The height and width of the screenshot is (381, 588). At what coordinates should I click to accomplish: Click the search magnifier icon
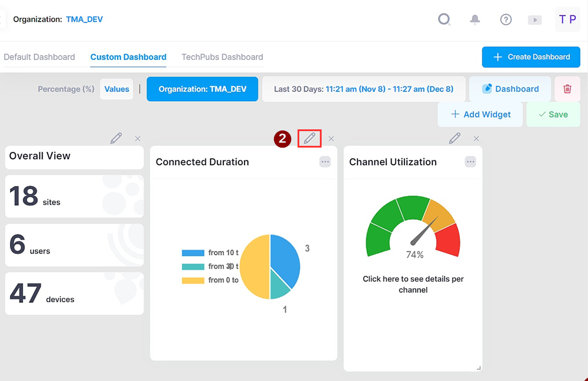445,19
